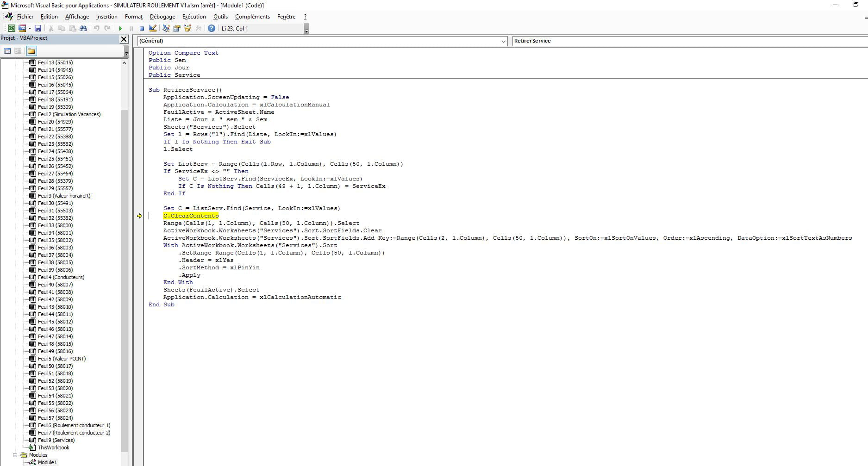
Task: Click the Copy icon in toolbar
Action: point(62,28)
